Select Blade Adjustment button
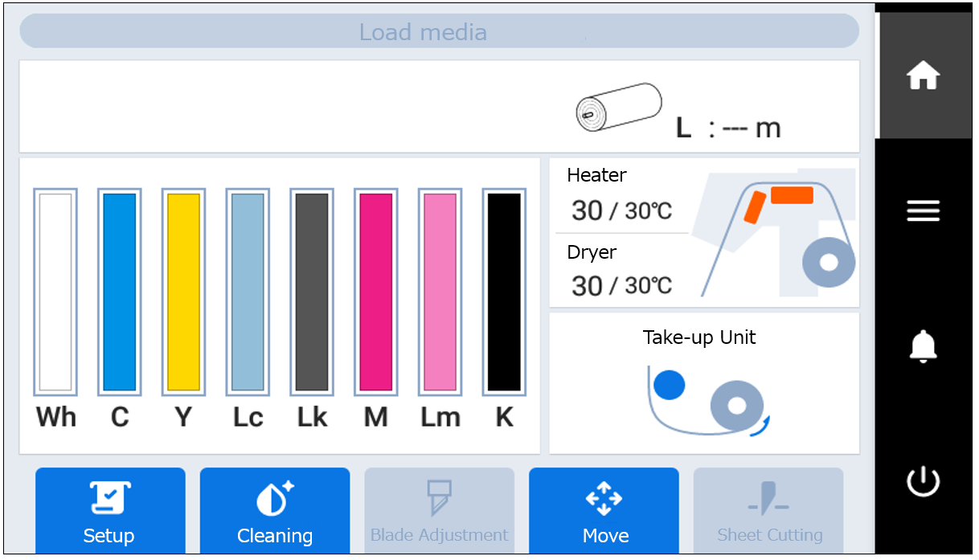The height and width of the screenshot is (560, 979). 440,512
